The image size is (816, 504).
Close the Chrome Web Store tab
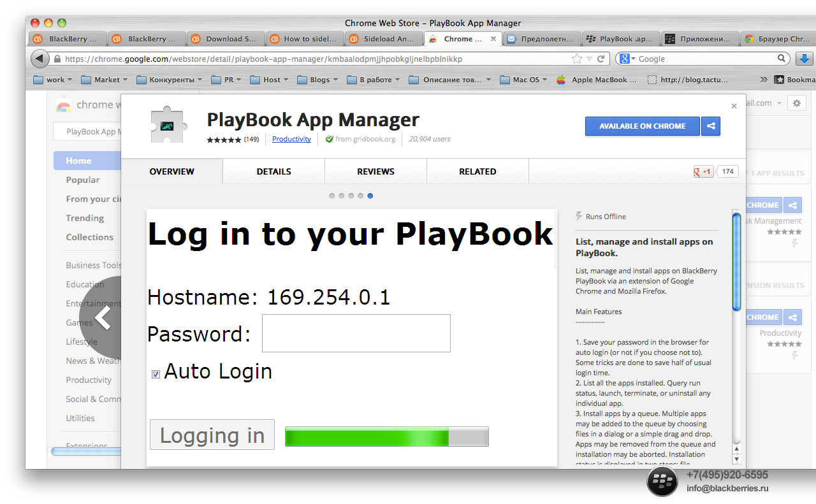(493, 39)
